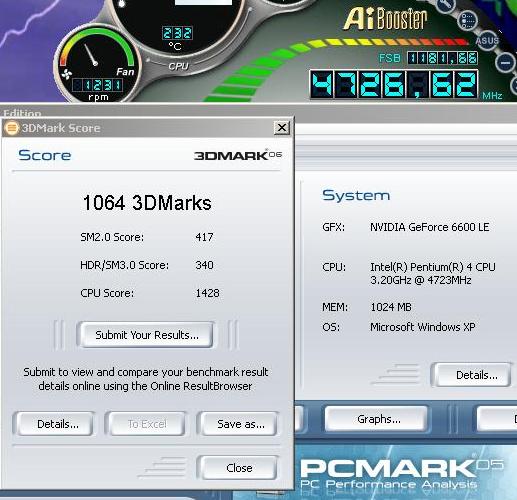Click Submit Your Results button
Screen dimensions: 517x500
coord(146,335)
